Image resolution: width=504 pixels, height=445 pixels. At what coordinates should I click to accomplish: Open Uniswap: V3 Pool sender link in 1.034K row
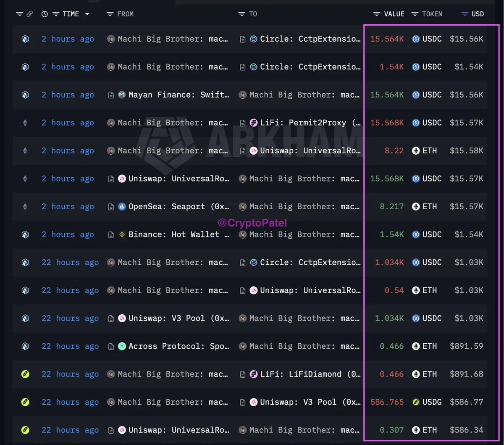coord(179,318)
